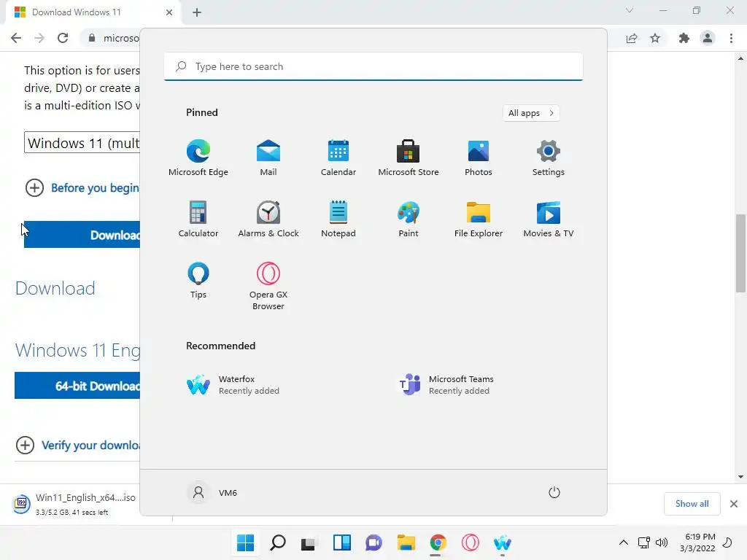Click the Start menu search box
The image size is (747, 560).
pos(373,66)
